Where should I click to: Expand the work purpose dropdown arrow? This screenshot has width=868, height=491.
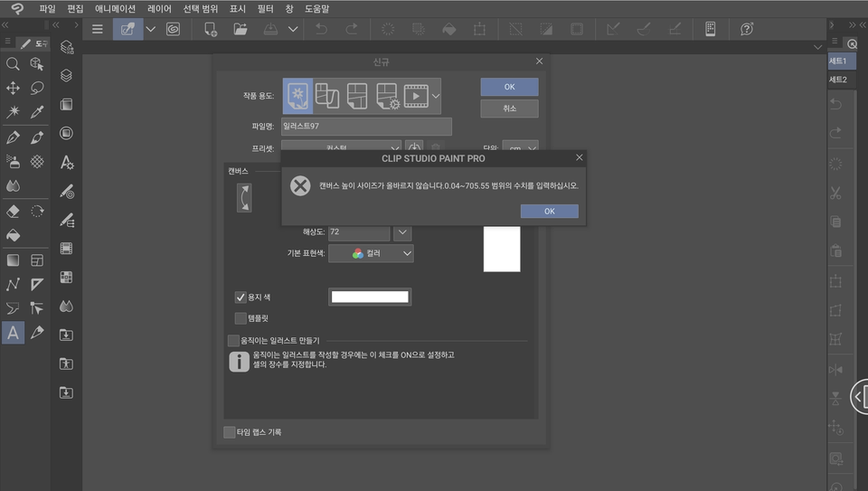pyautogui.click(x=436, y=97)
